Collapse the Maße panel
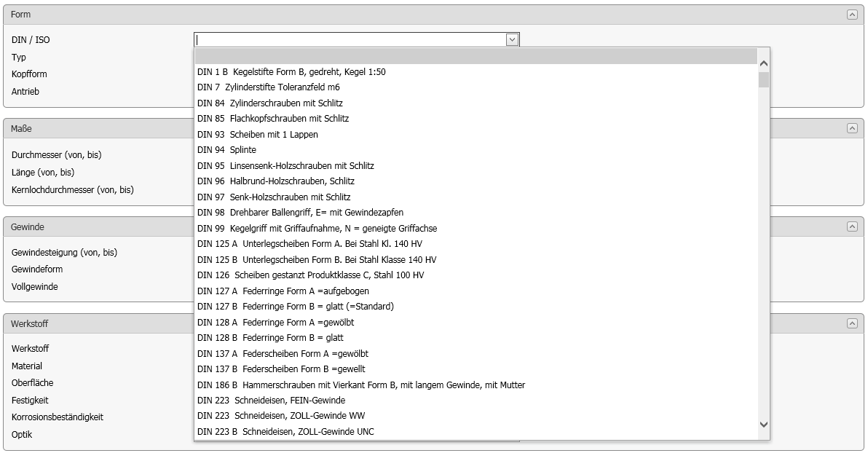The height and width of the screenshot is (453, 868). [851, 128]
